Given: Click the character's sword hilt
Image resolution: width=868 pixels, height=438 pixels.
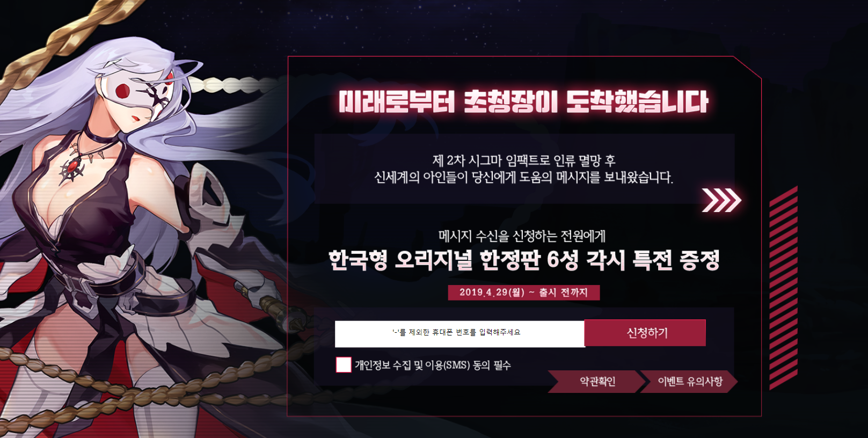Looking at the screenshot, I should click(x=282, y=313).
